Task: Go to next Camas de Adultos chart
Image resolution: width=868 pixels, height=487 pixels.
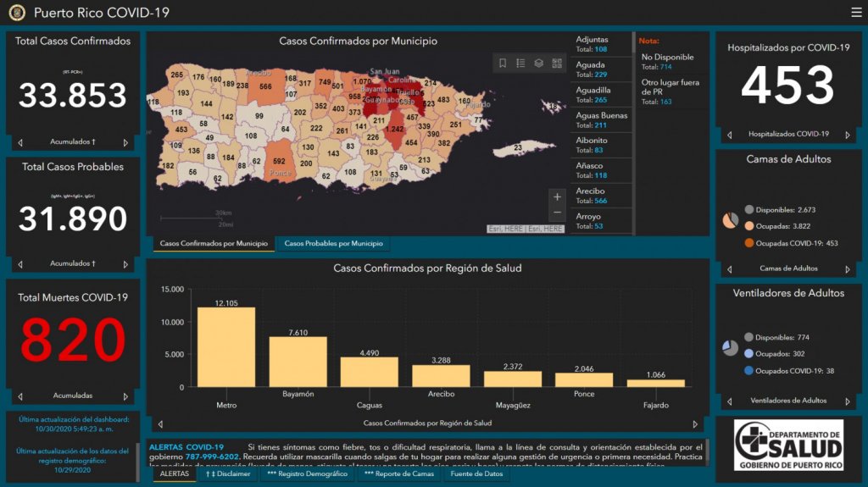Action: point(848,269)
